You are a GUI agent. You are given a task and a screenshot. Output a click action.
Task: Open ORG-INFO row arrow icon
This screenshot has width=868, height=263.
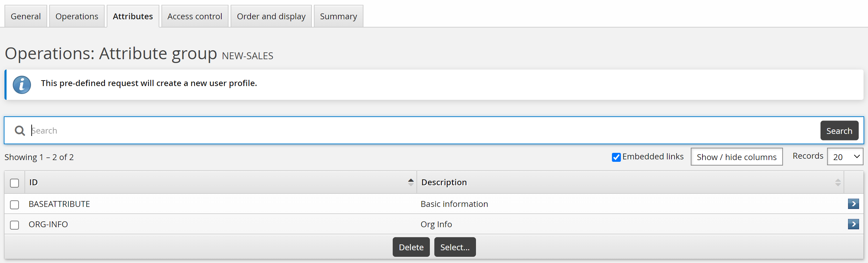point(853,224)
